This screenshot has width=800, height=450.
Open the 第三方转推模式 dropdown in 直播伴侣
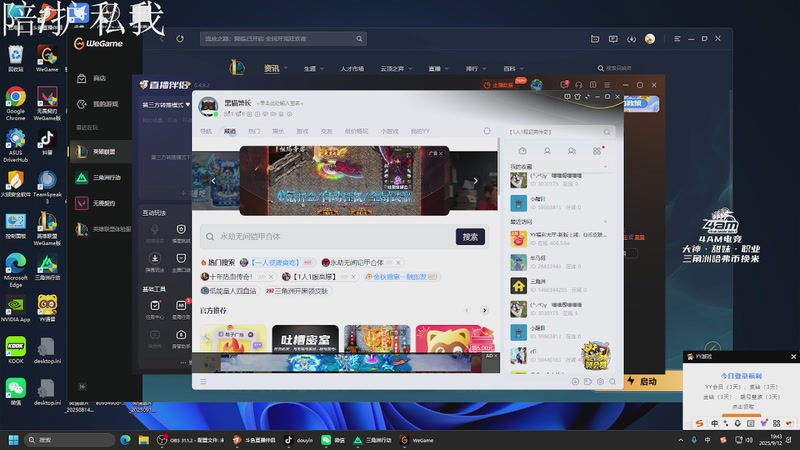pos(166,105)
